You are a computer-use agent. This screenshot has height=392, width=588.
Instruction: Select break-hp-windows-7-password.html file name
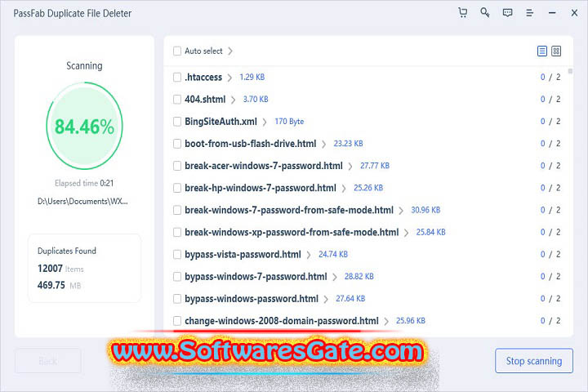pos(261,188)
